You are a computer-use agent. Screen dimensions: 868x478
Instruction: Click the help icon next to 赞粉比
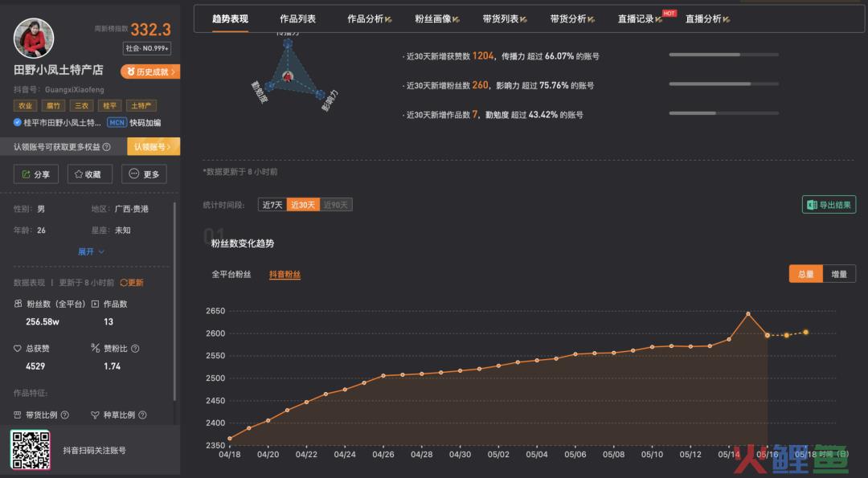click(135, 349)
